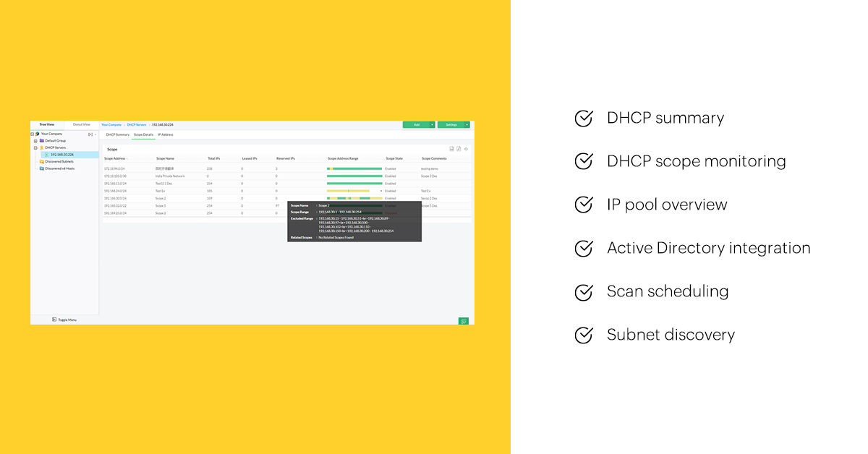Expand all tree nodes with the [+] control
The image size is (868, 454).
pos(90,134)
